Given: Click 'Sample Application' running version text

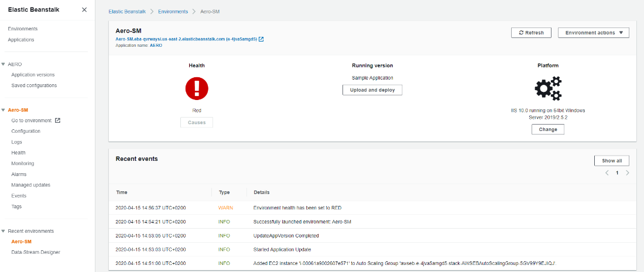Looking at the screenshot, I should [372, 78].
